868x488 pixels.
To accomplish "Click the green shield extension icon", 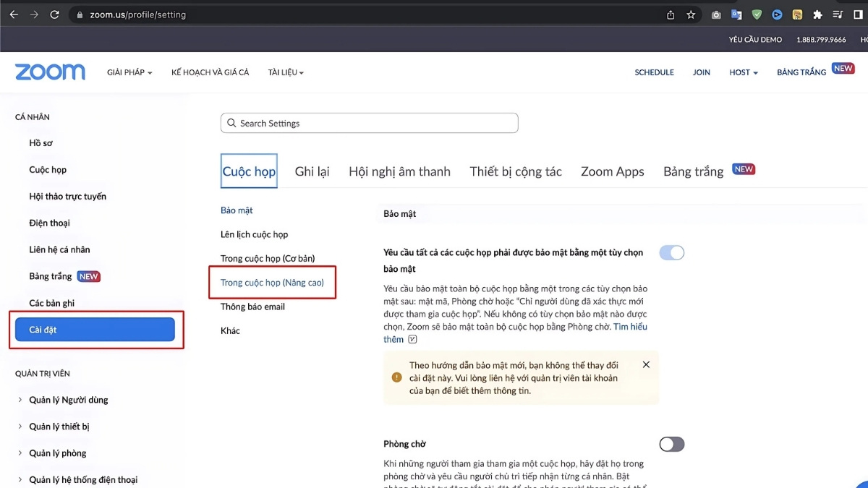I will click(757, 14).
